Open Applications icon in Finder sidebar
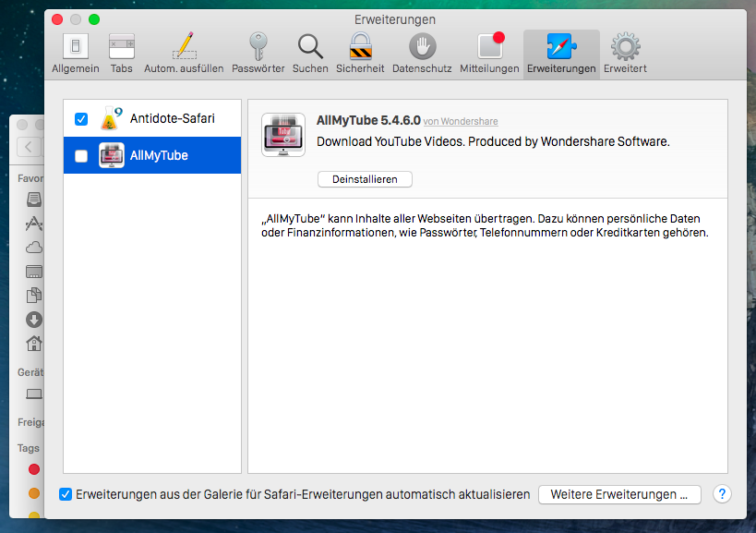Image resolution: width=756 pixels, height=533 pixels. coord(34,224)
